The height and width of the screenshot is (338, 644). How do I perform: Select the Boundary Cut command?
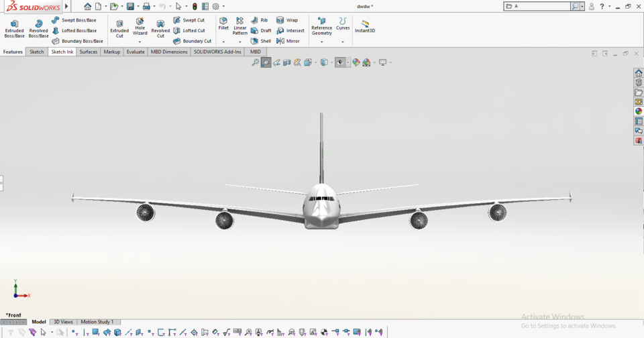pos(193,41)
